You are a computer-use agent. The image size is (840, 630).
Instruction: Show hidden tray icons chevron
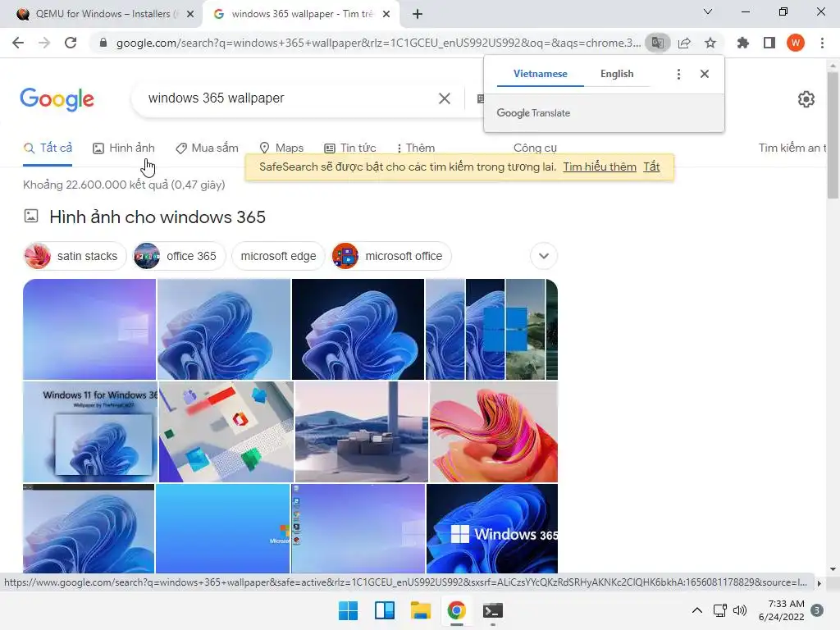[x=697, y=610]
